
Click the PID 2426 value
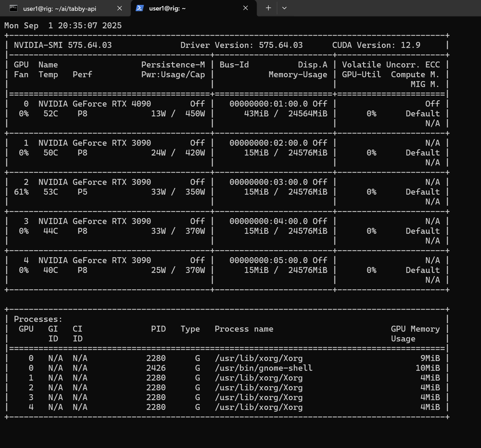(x=156, y=368)
